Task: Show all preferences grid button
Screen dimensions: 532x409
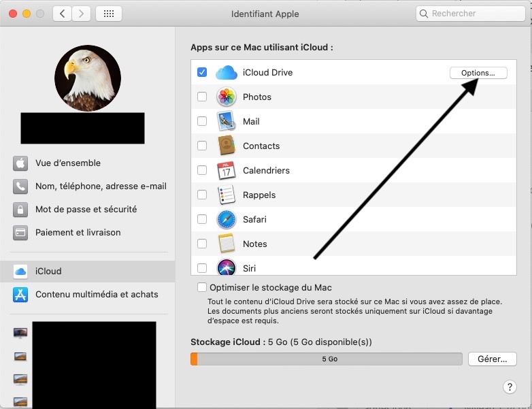Action: click(109, 14)
